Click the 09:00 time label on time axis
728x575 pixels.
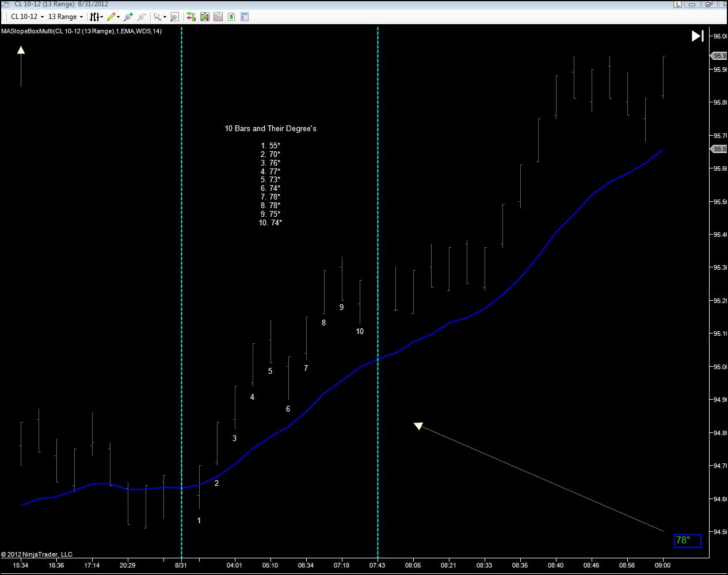coord(663,565)
